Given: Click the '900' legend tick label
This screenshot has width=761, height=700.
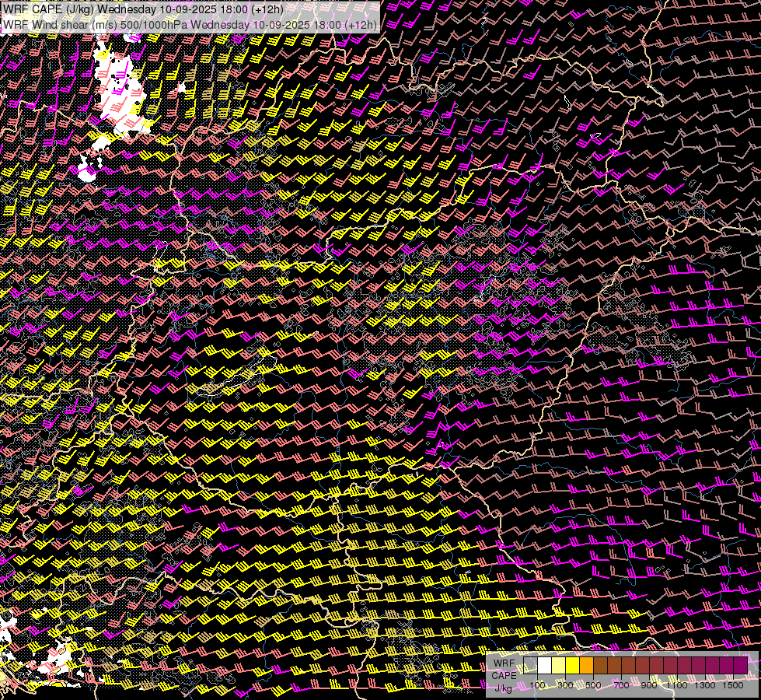Looking at the screenshot, I should 649,685.
